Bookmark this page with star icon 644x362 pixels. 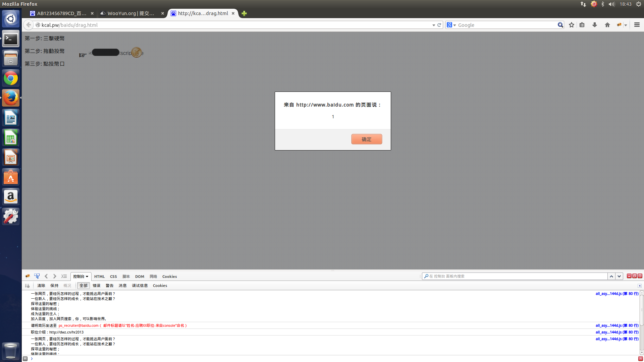pyautogui.click(x=572, y=25)
